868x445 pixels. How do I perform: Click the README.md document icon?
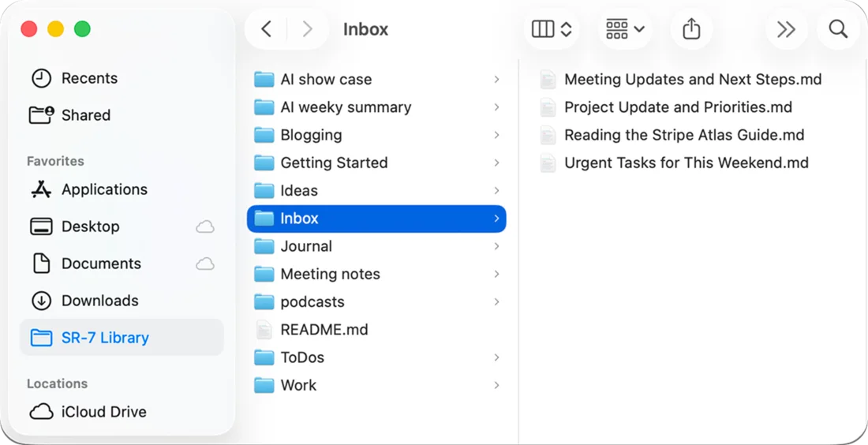[x=264, y=329]
